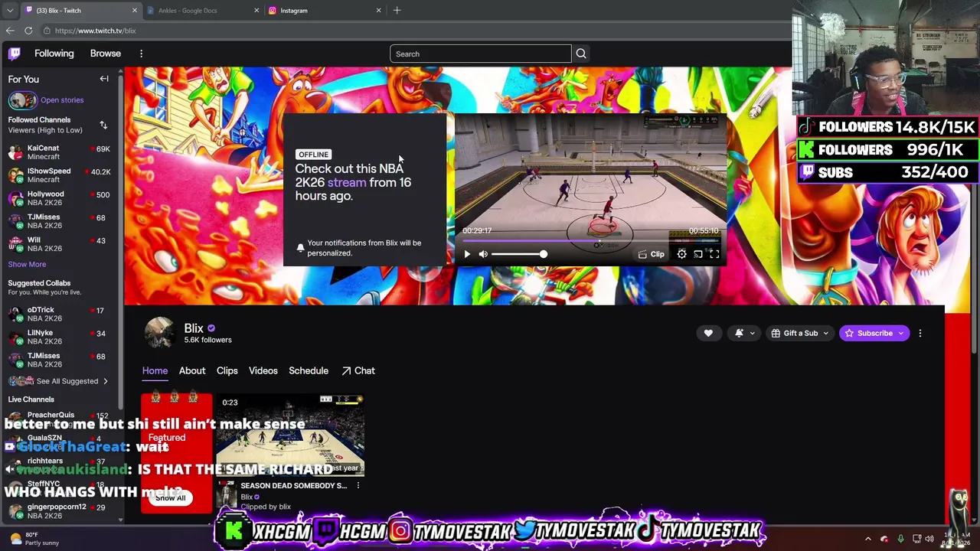Enter fullscreen on the video player
The height and width of the screenshot is (551, 980).
(714, 254)
